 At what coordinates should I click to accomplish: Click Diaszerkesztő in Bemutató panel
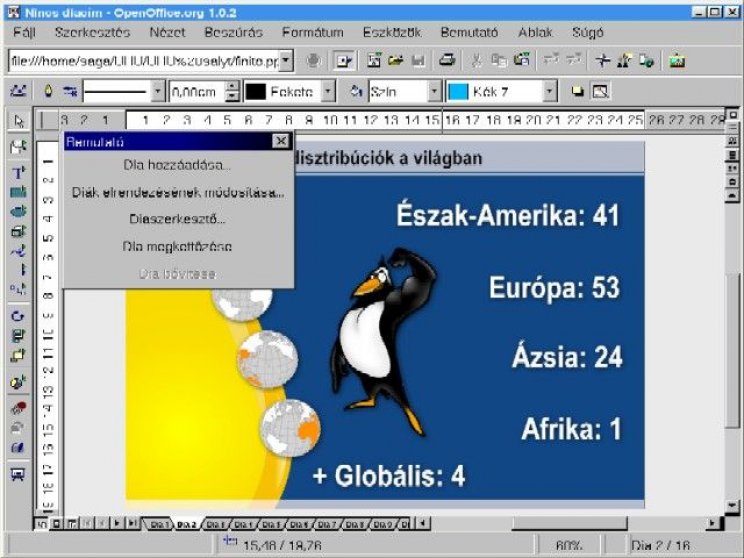(x=177, y=219)
